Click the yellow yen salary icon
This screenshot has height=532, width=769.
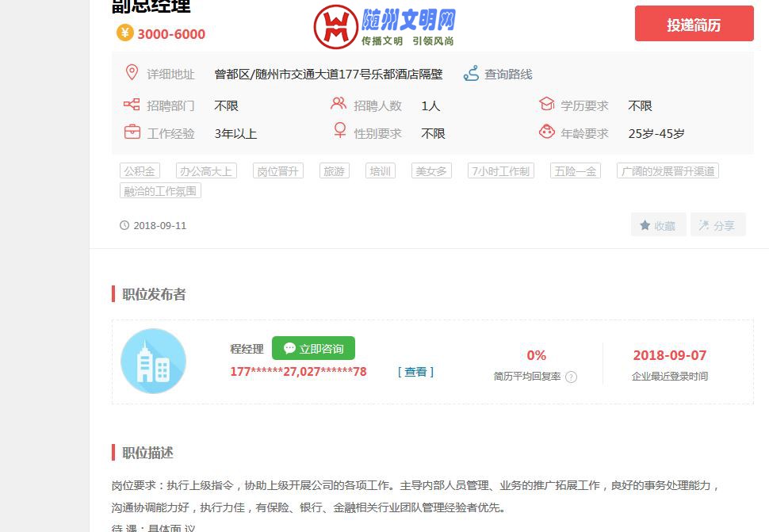125,33
